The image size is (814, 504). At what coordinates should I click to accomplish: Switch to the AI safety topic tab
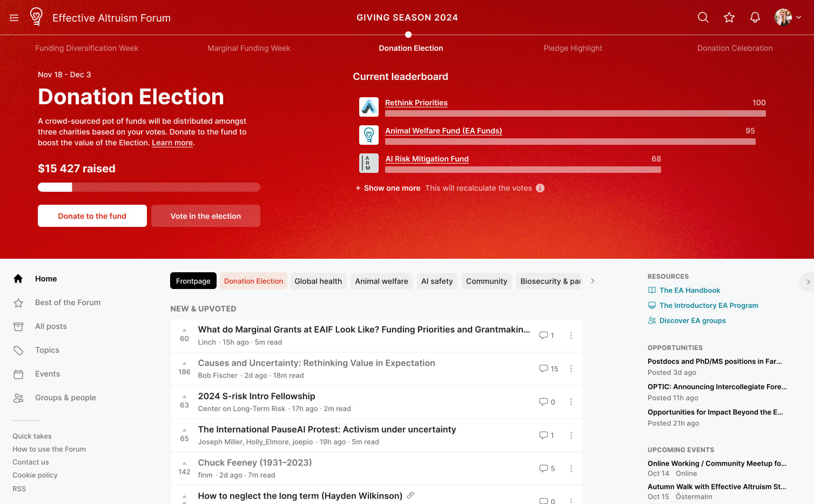pos(437,281)
